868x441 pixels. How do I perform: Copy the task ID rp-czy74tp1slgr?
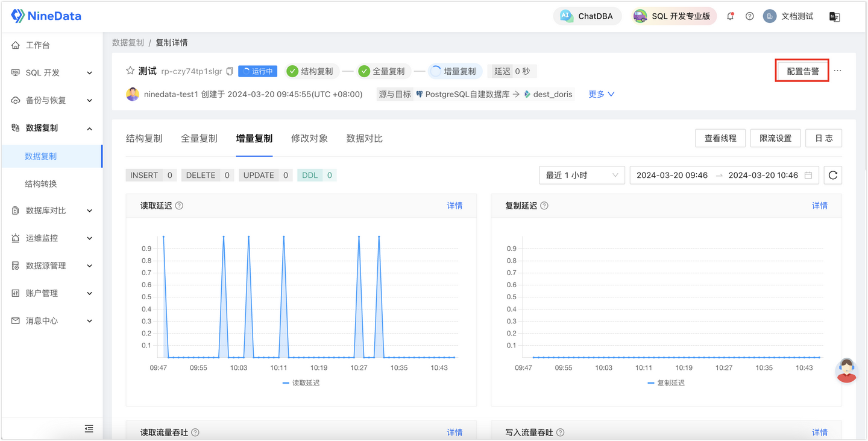point(229,71)
